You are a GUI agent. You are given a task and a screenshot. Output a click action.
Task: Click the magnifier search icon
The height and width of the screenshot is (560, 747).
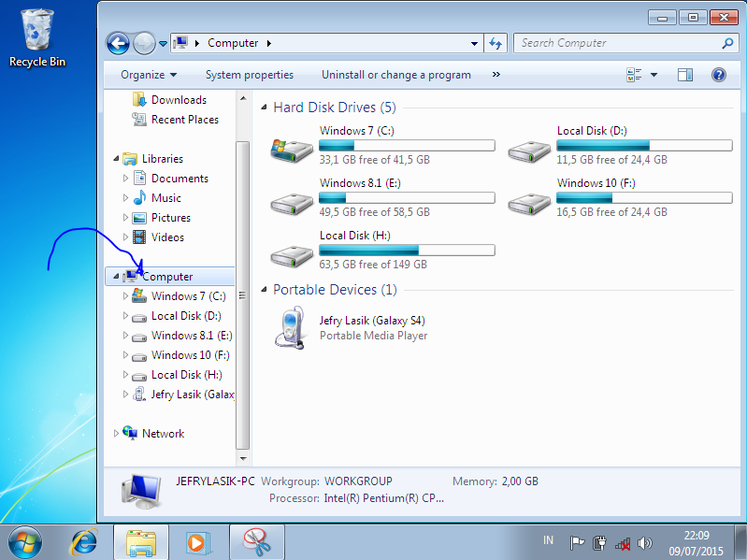point(727,43)
